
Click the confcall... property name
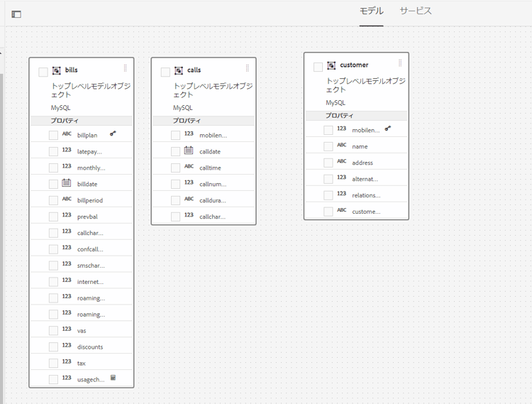(90, 249)
